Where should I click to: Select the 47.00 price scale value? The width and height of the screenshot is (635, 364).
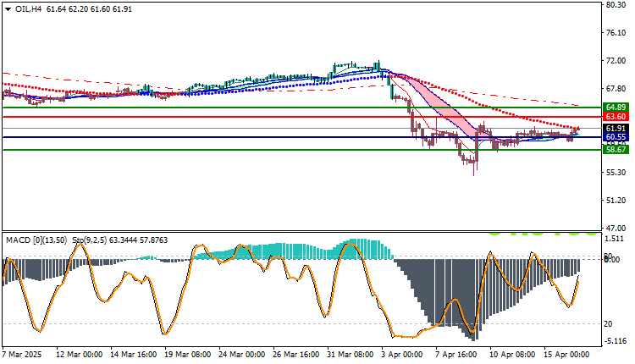(x=616, y=229)
